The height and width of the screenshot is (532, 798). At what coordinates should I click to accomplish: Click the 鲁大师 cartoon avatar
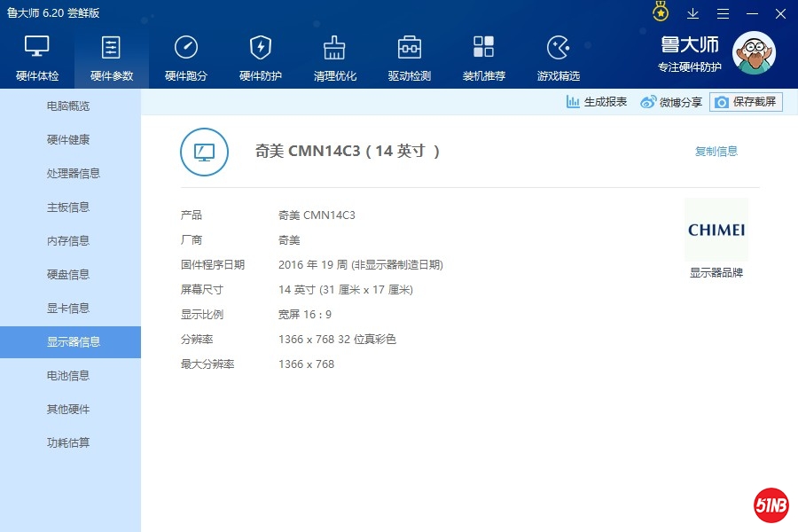tap(754, 53)
